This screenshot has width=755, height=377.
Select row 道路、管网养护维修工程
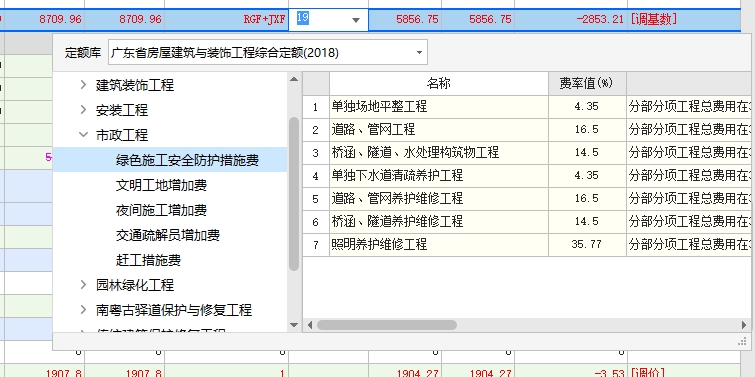pyautogui.click(x=439, y=198)
